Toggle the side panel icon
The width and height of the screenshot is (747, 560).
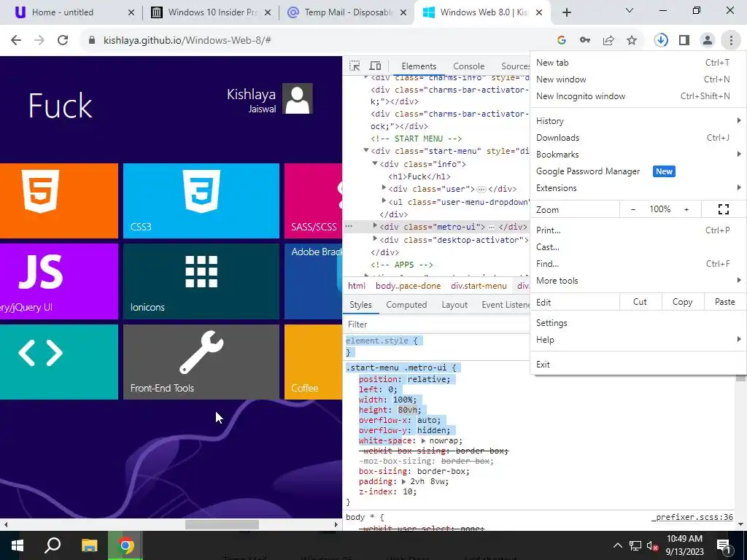pyautogui.click(x=684, y=41)
